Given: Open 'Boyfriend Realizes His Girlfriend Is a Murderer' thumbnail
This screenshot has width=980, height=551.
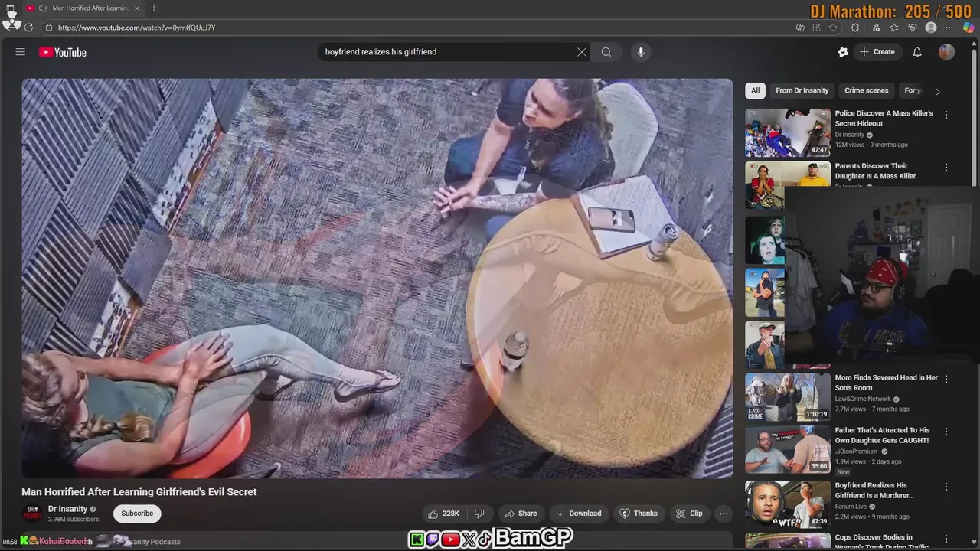Looking at the screenshot, I should click(x=788, y=504).
